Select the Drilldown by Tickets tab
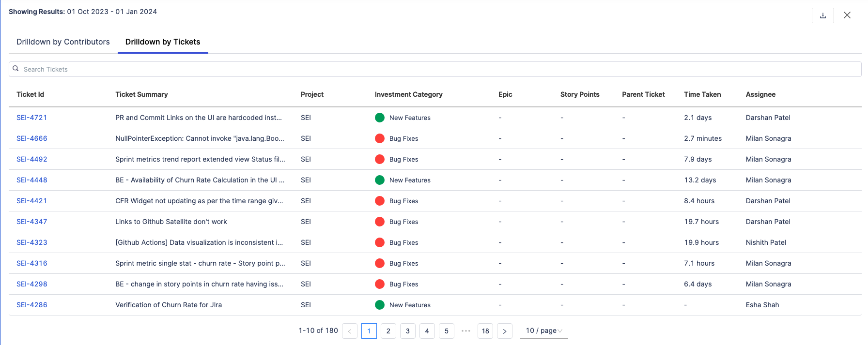Image resolution: width=868 pixels, height=345 pixels. pos(163,42)
